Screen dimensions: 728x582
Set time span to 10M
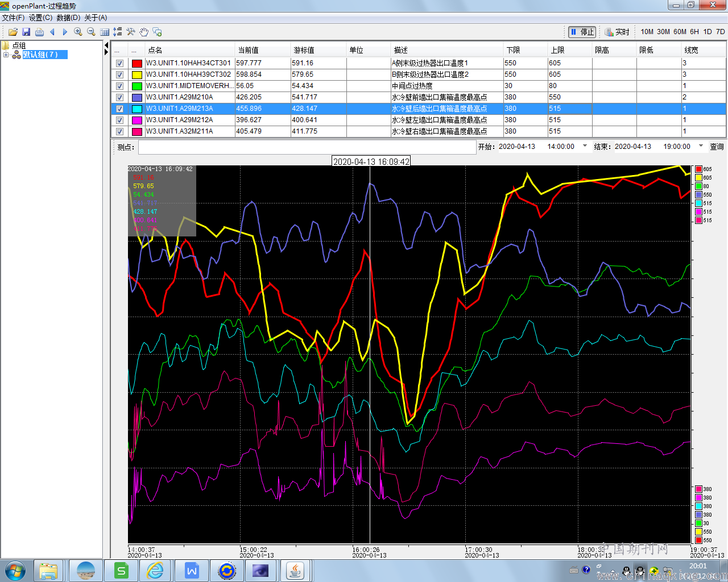647,32
